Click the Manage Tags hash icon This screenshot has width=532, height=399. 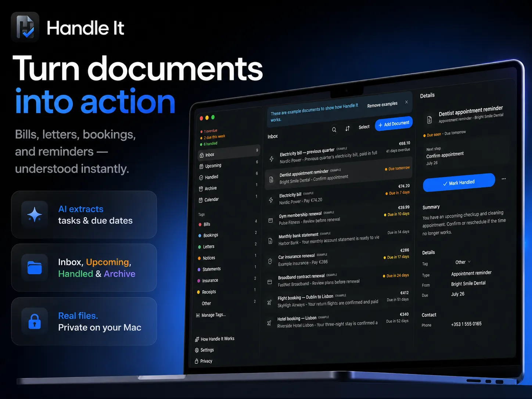tap(198, 316)
